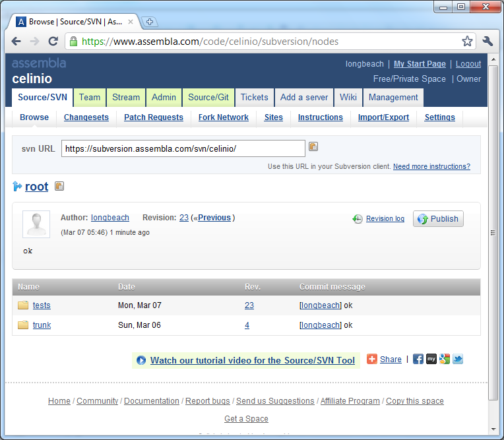Open a new browser tab

[150, 22]
